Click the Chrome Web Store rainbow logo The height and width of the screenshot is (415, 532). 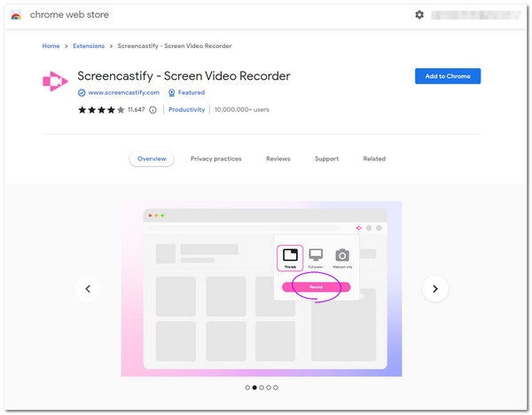(16, 15)
